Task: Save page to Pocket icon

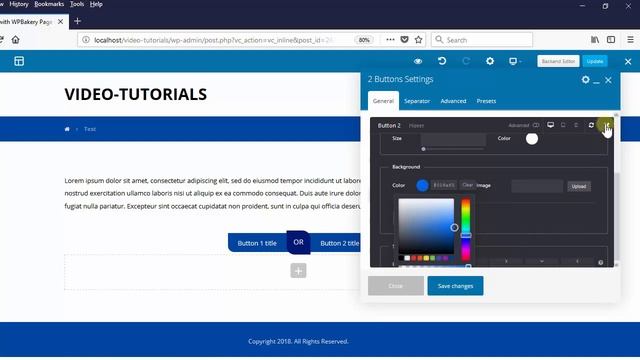Action: click(404, 40)
